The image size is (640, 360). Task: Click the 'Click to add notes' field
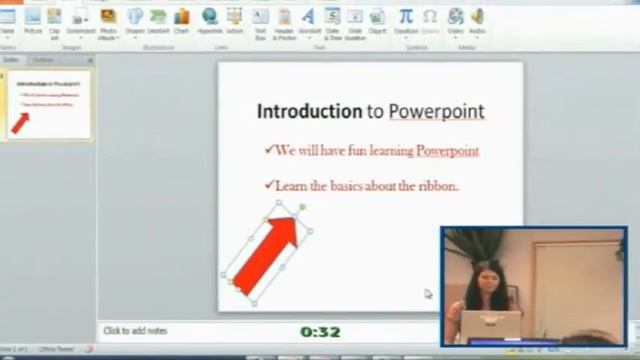point(135,331)
